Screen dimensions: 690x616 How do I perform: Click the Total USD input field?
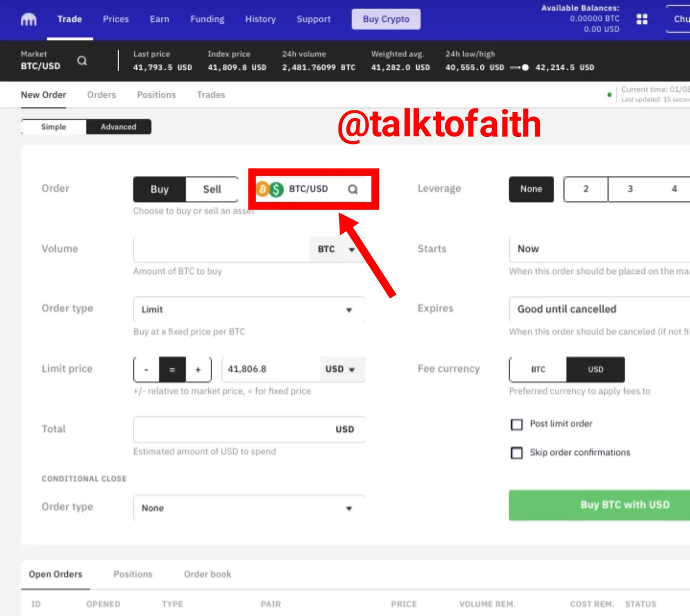(x=249, y=429)
